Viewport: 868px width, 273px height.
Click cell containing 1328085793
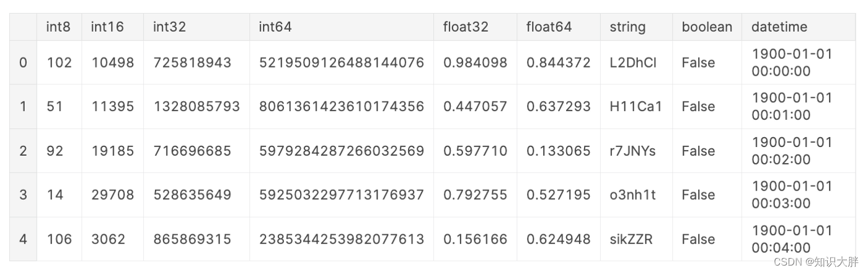pos(197,107)
